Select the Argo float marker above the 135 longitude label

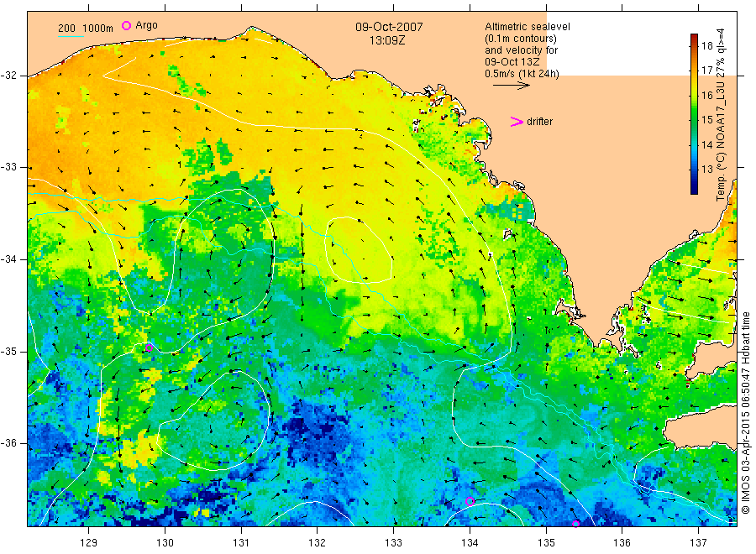coord(575,524)
